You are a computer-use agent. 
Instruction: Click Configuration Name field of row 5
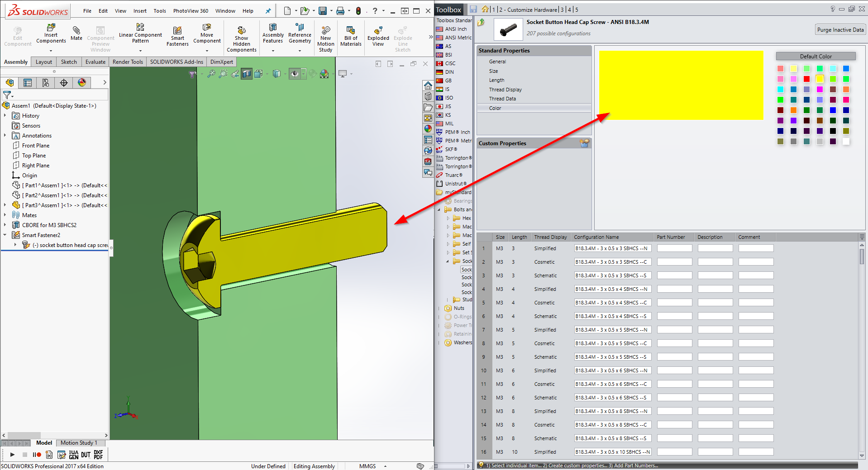(612, 303)
